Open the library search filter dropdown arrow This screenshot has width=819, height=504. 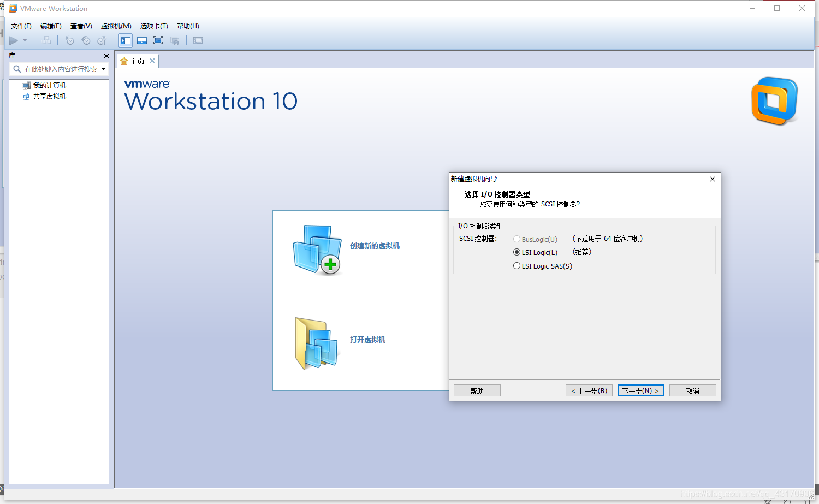tap(104, 69)
